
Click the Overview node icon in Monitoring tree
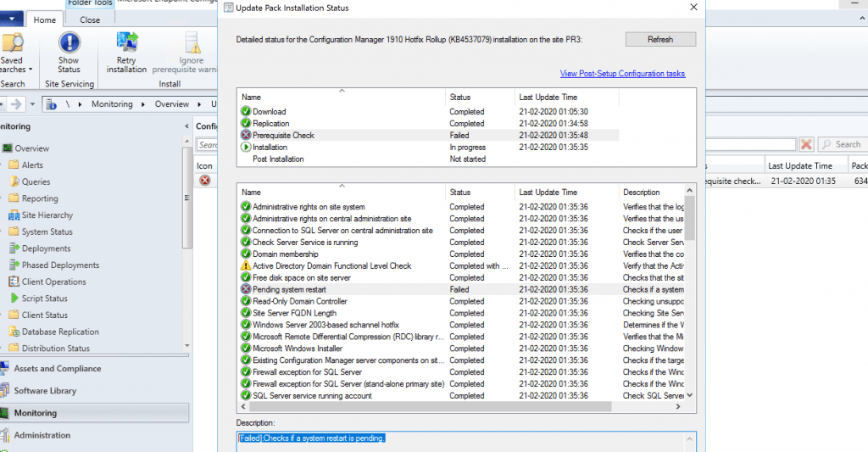(x=7, y=148)
